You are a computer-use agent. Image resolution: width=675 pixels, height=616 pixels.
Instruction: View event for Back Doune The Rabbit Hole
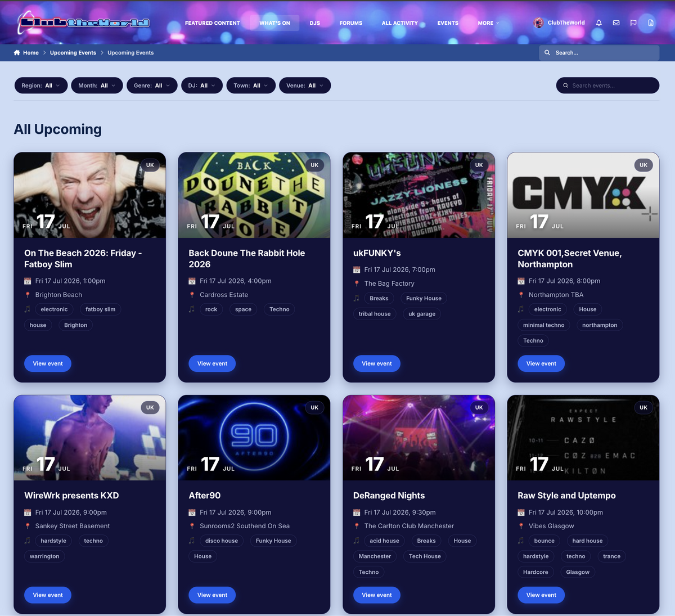pyautogui.click(x=212, y=363)
